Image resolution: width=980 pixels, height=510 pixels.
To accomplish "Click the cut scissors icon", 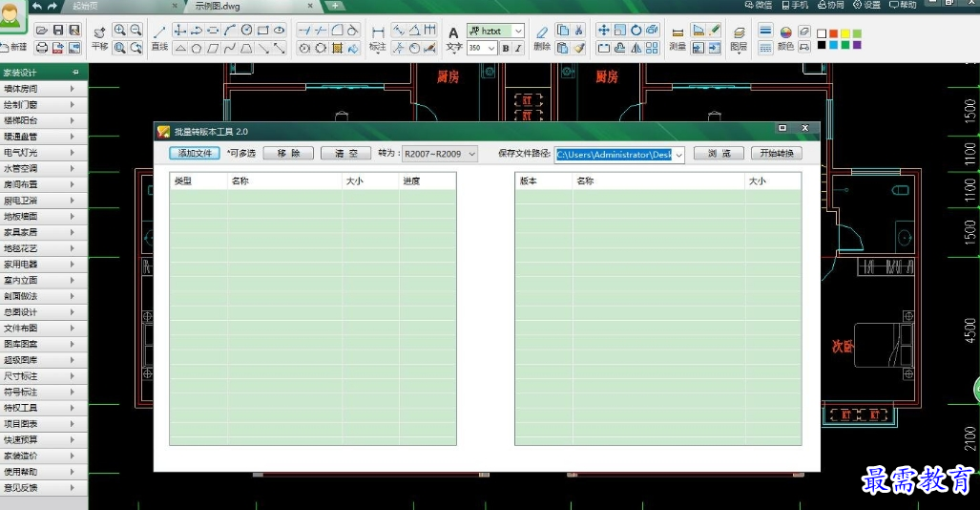I will click(x=579, y=30).
